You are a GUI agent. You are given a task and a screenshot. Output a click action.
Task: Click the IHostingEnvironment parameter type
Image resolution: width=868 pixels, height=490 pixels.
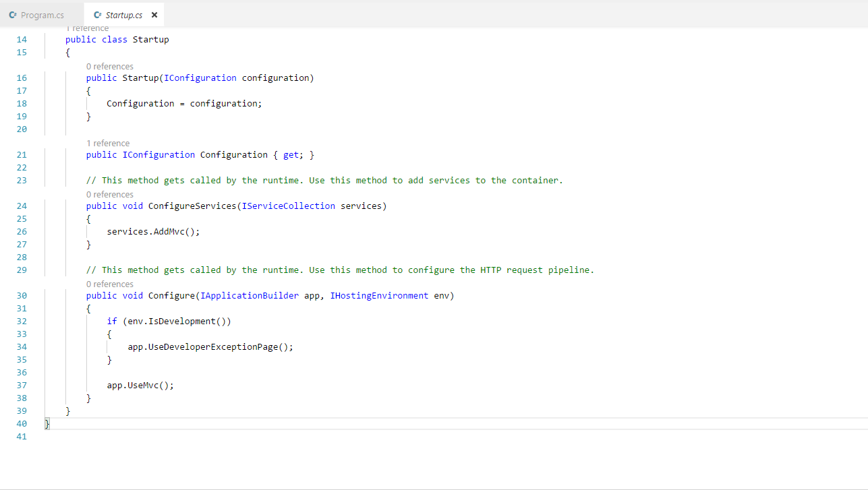tap(379, 296)
